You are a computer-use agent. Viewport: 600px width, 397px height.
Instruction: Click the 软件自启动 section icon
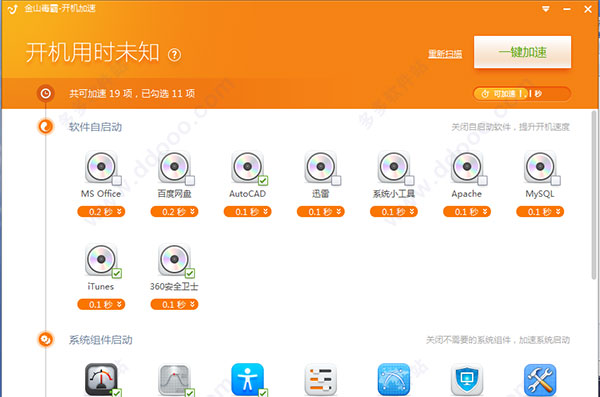(x=46, y=127)
